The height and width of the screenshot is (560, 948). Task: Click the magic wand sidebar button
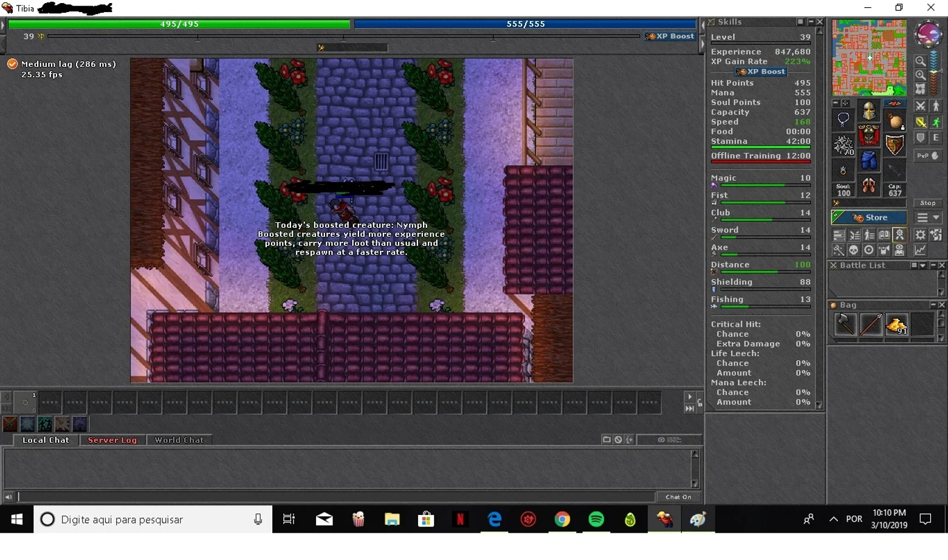coord(839,250)
